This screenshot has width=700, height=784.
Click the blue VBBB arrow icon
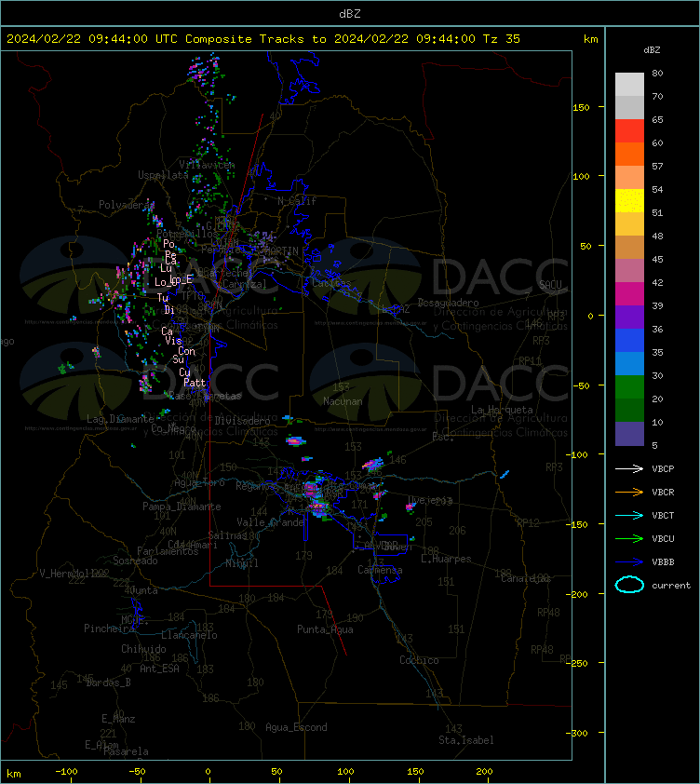pos(629,562)
